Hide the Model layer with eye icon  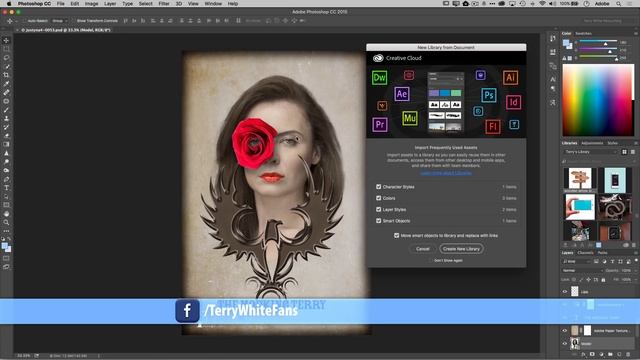[x=565, y=344]
